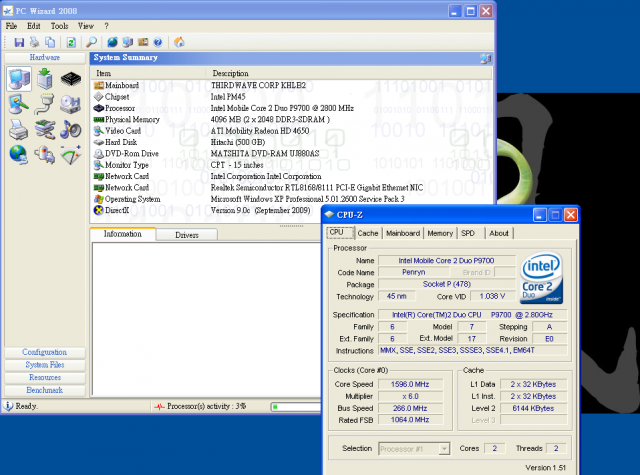Select the Mainboard icon with green arrow
The height and width of the screenshot is (475, 640).
44,79
